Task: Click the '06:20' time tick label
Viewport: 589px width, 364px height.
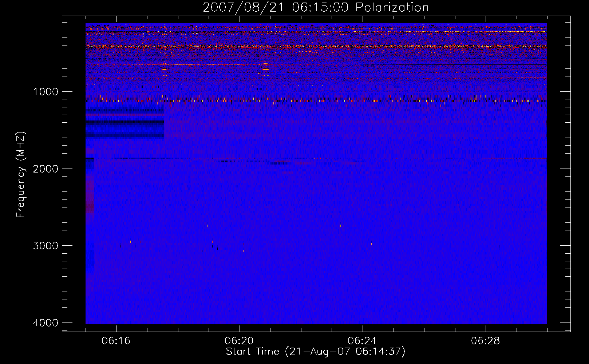Action: [x=239, y=341]
